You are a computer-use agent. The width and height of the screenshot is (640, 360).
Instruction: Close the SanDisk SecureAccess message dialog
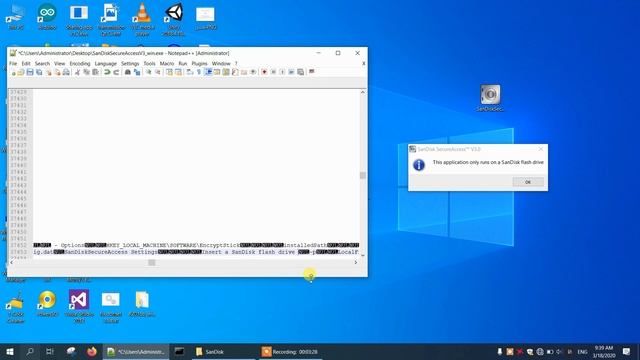click(x=541, y=149)
